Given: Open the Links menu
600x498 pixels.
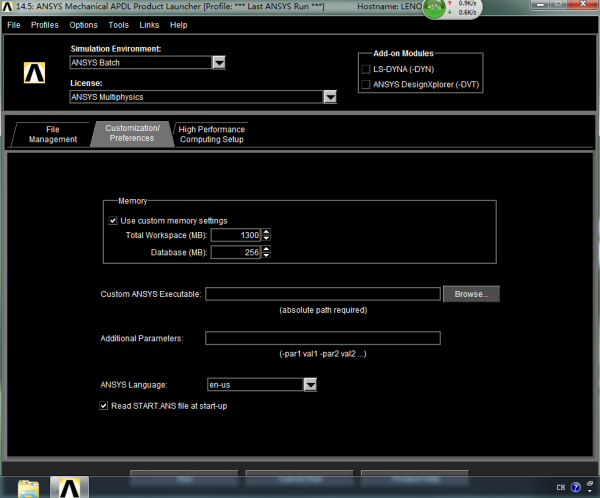Looking at the screenshot, I should click(x=149, y=25).
